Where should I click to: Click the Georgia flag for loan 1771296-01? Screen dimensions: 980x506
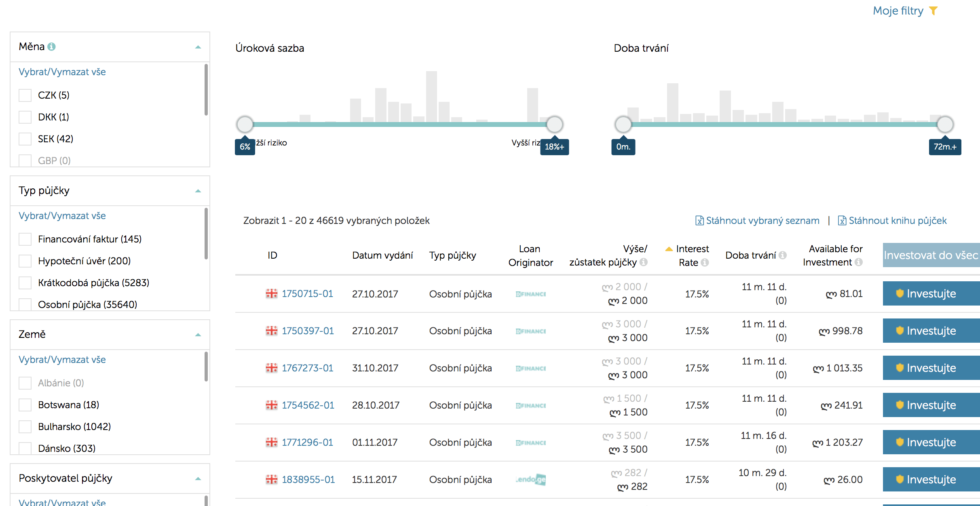272,443
